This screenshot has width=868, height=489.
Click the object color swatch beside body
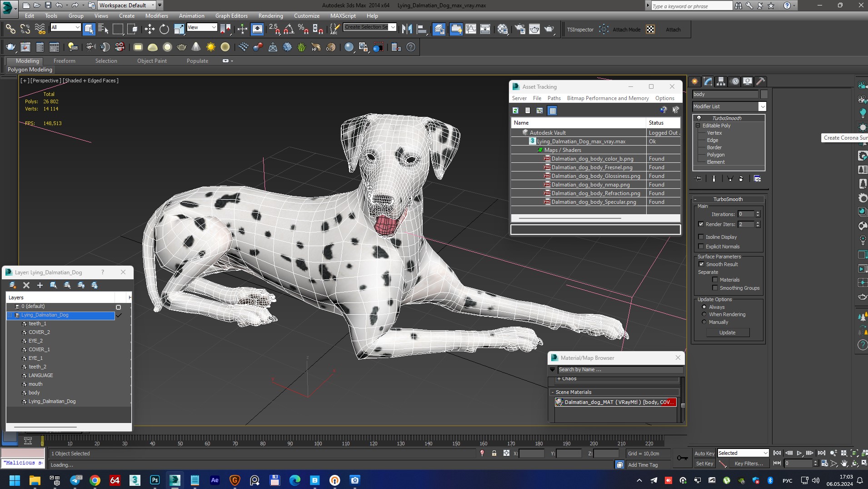764,94
